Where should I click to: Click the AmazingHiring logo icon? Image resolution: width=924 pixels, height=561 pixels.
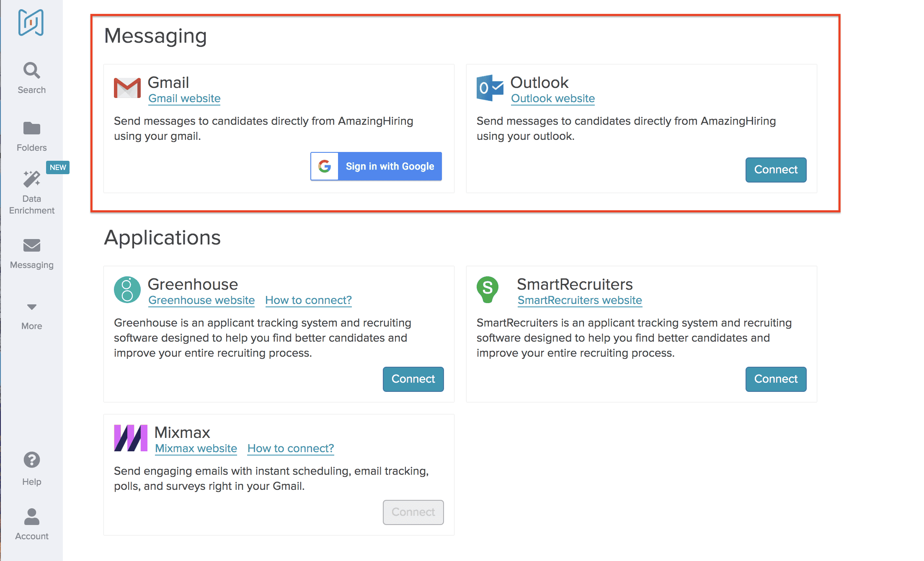tap(31, 23)
